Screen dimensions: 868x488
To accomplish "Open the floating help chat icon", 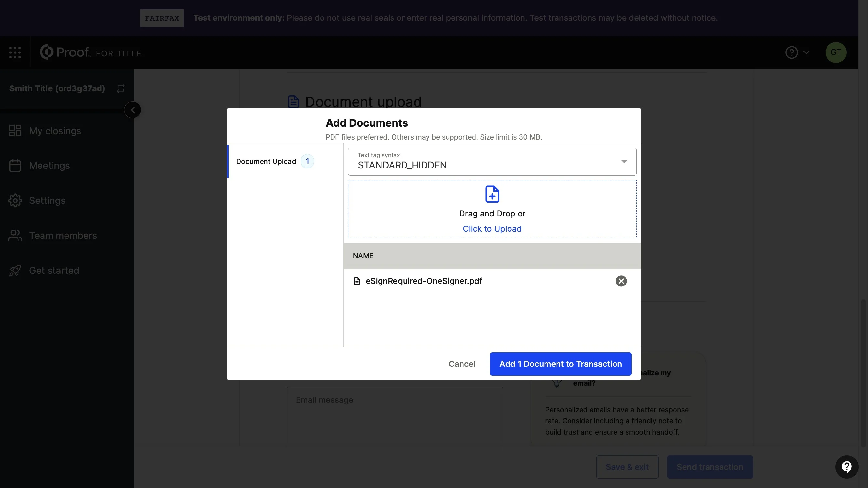I will pos(846,467).
